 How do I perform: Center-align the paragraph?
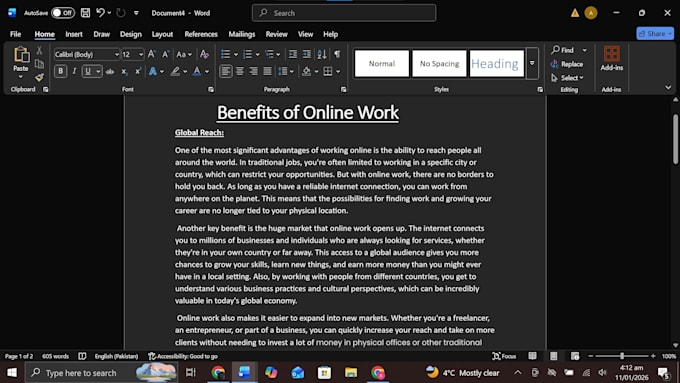[239, 71]
